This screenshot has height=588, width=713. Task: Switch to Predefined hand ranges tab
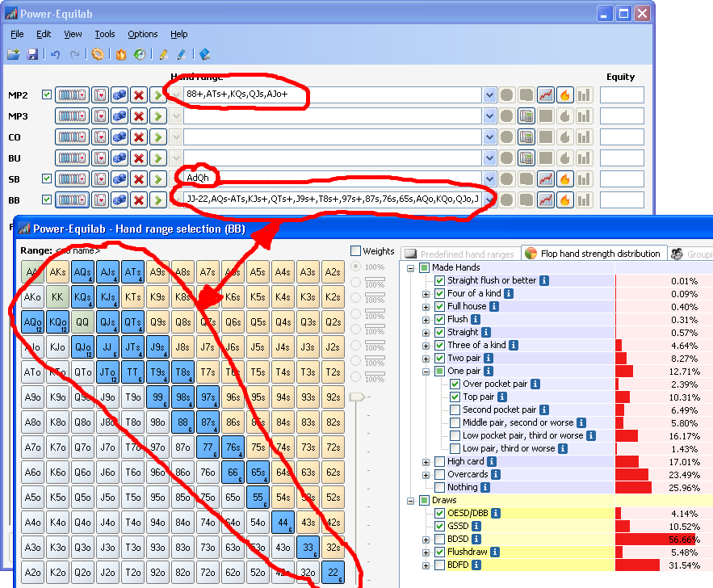click(x=460, y=254)
